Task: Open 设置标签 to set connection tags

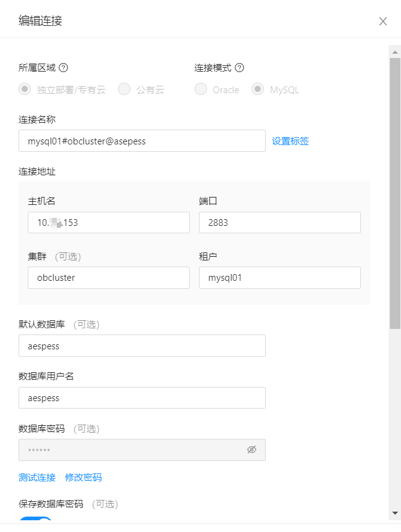Action: [x=290, y=141]
